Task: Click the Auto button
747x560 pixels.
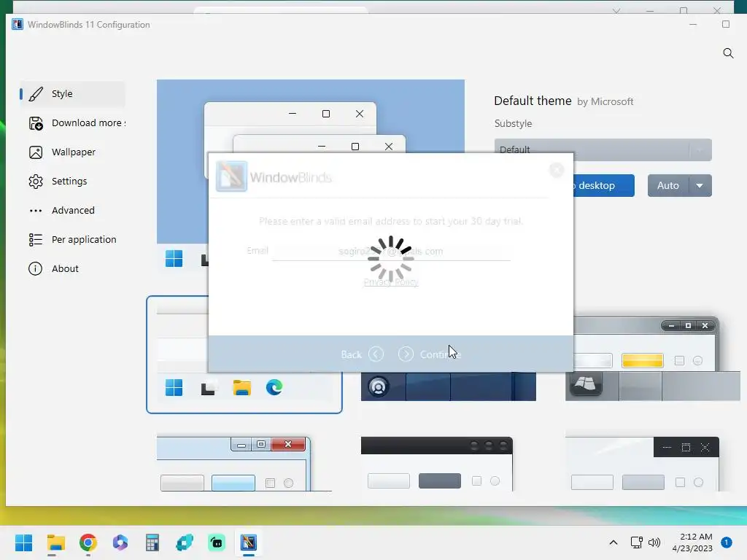Action: click(x=668, y=185)
